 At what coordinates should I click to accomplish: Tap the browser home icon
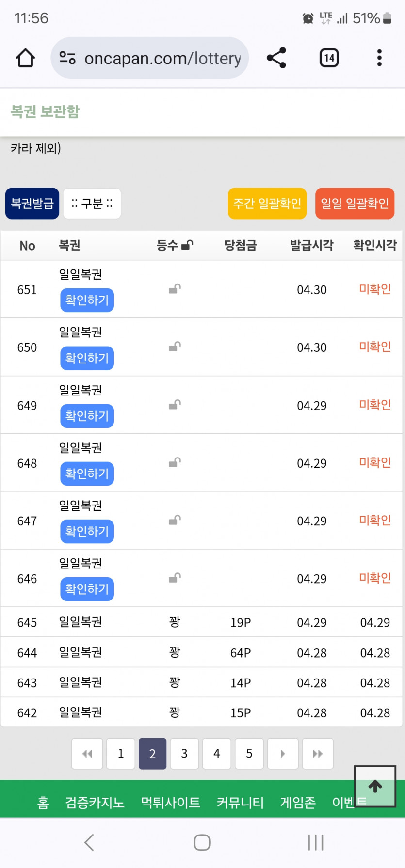25,58
